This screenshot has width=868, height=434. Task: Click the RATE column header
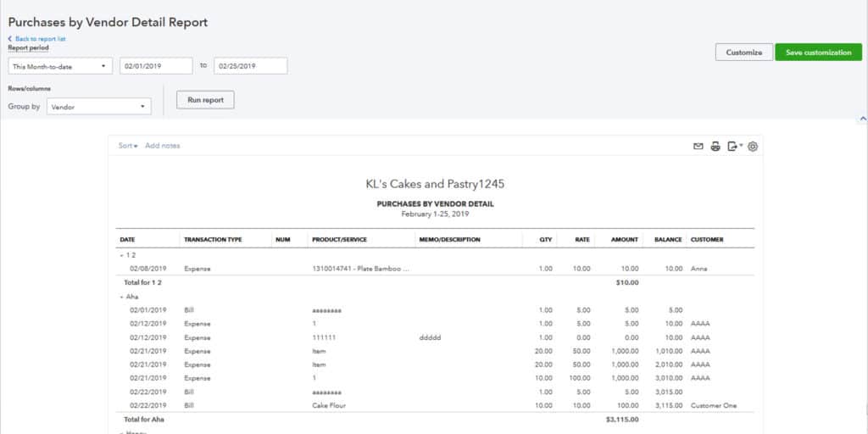click(582, 240)
